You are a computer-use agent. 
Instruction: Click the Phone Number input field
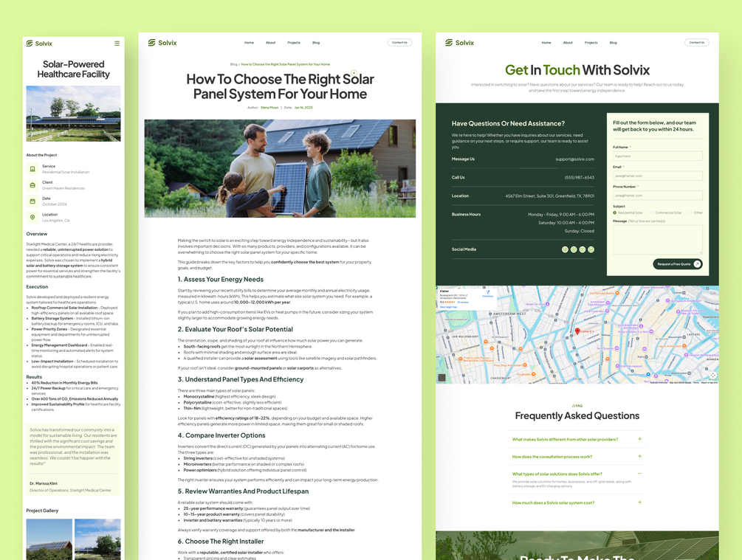[x=658, y=196]
